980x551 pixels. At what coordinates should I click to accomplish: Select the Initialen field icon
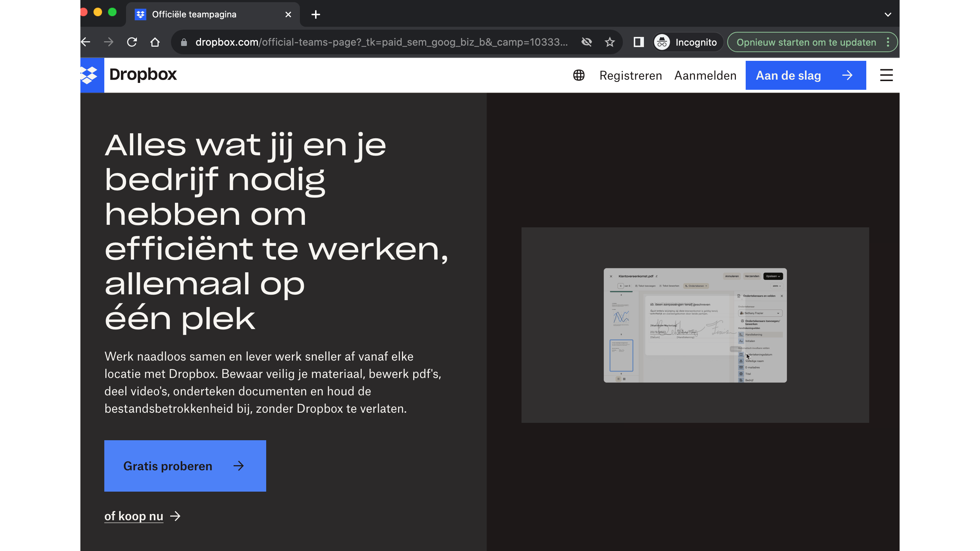741,341
